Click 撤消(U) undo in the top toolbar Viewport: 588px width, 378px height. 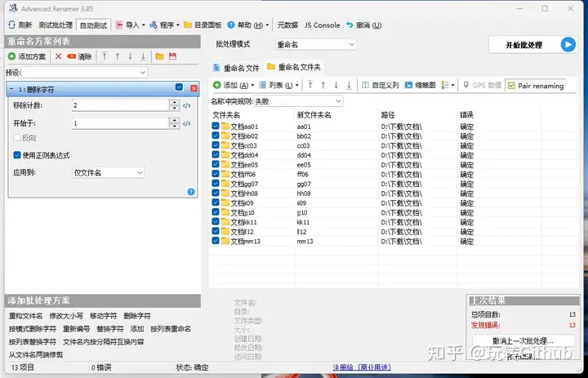click(363, 25)
